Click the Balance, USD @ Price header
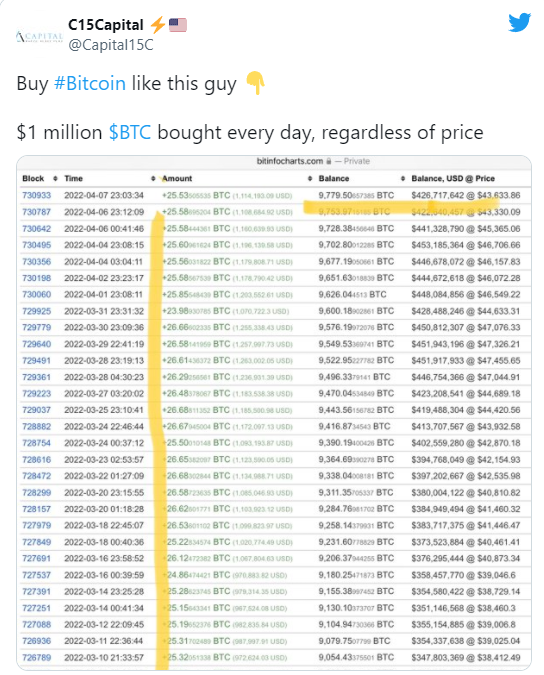This screenshot has width=544, height=675. coord(453,178)
